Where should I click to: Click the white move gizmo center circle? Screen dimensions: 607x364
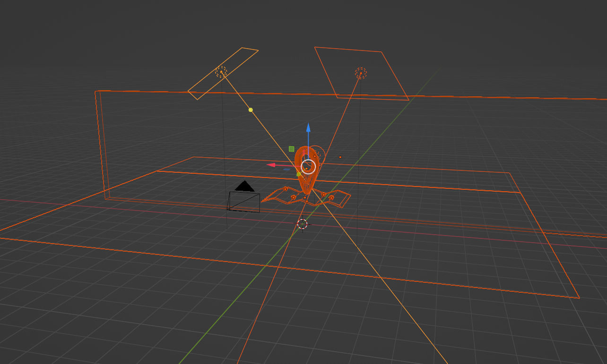pyautogui.click(x=308, y=166)
